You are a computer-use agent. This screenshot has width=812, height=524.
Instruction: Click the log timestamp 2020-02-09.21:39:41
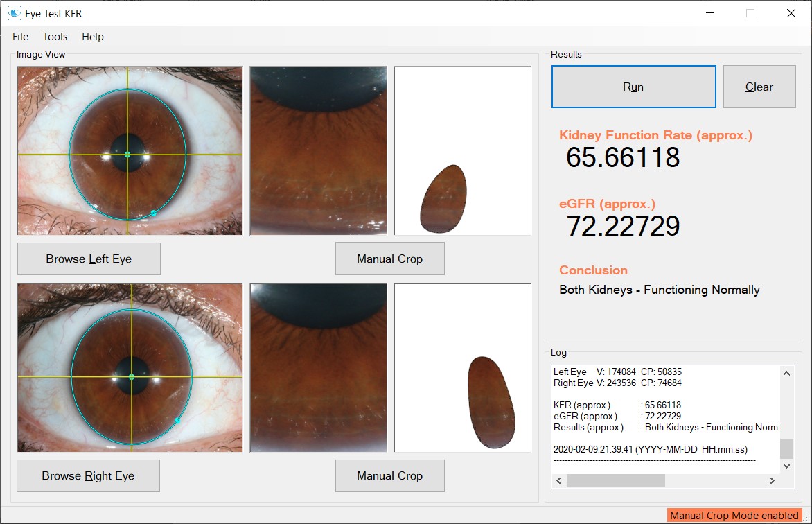coord(593,449)
